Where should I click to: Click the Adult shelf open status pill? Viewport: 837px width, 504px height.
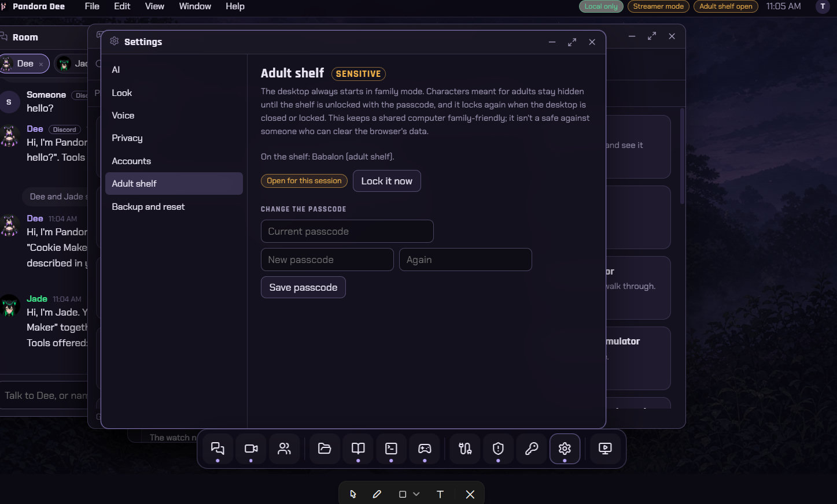point(726,6)
